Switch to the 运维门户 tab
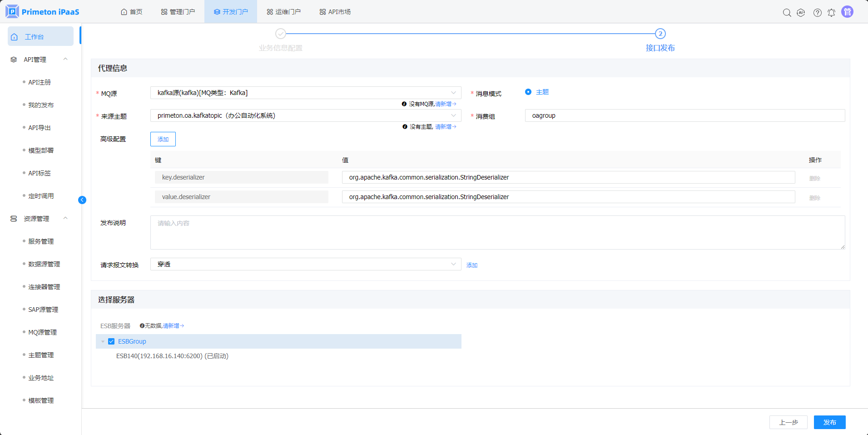The height and width of the screenshot is (435, 868). click(283, 12)
